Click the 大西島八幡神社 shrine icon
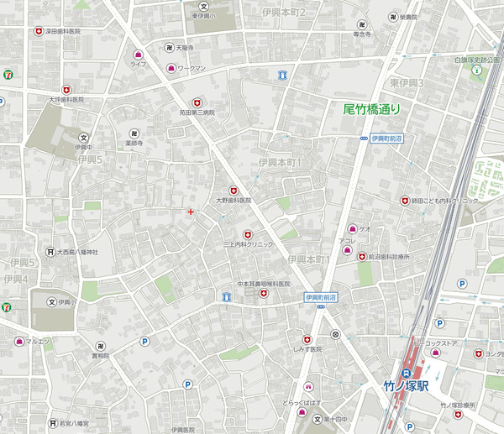This screenshot has height=434, width=504. point(50,251)
